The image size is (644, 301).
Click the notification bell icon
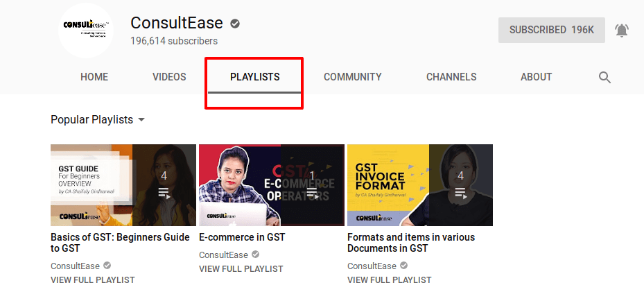pos(622,30)
